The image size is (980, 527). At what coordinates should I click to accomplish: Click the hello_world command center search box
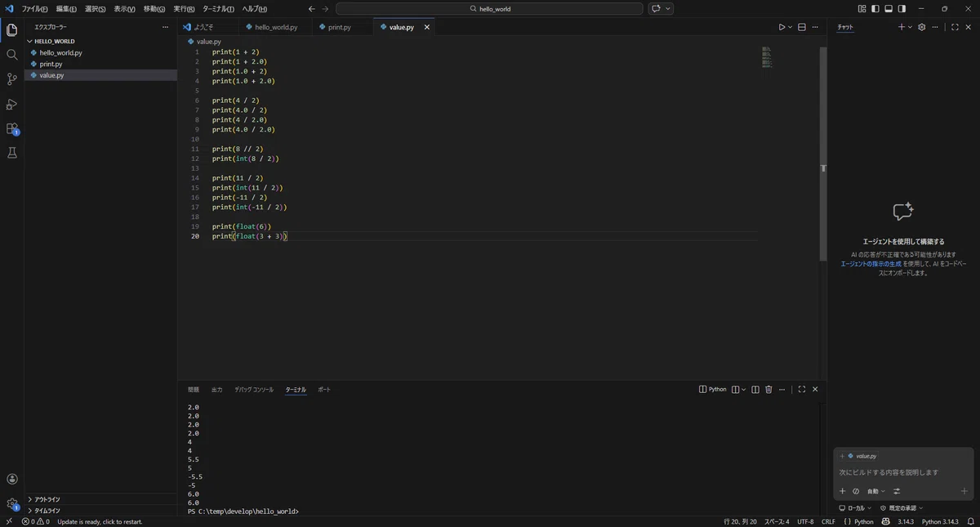489,9
